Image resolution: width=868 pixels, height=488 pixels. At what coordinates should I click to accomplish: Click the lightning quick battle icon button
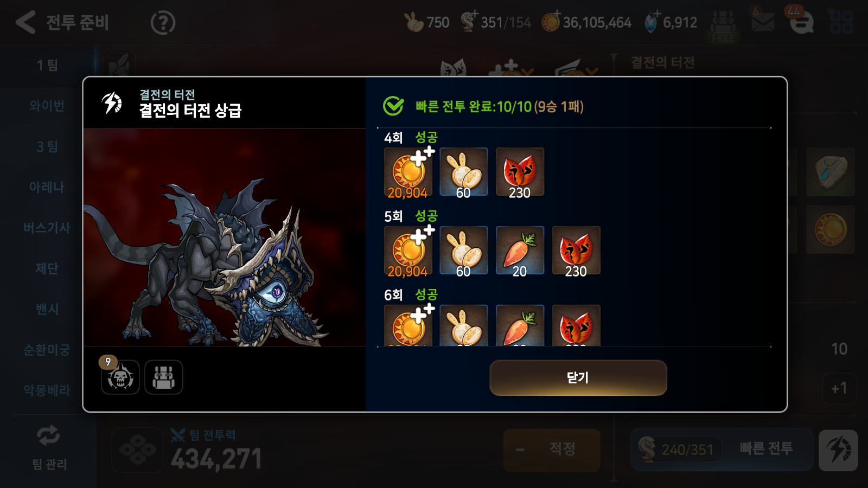838,450
